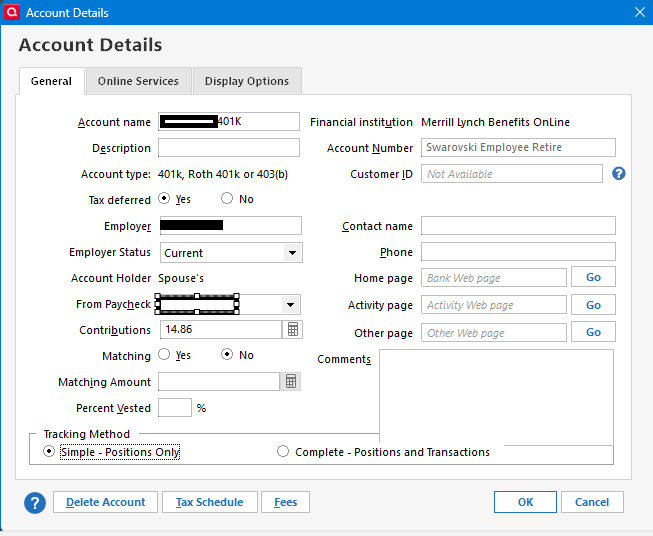Screen dimensions: 653x536
Task: Click the Delete Account button
Action: (x=105, y=502)
